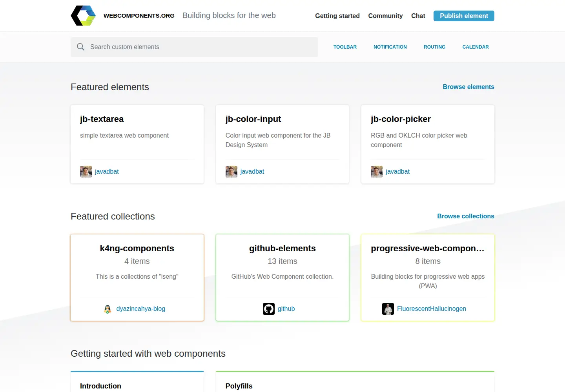Focus the Search custom elements field
This screenshot has height=392, width=565.
194,47
